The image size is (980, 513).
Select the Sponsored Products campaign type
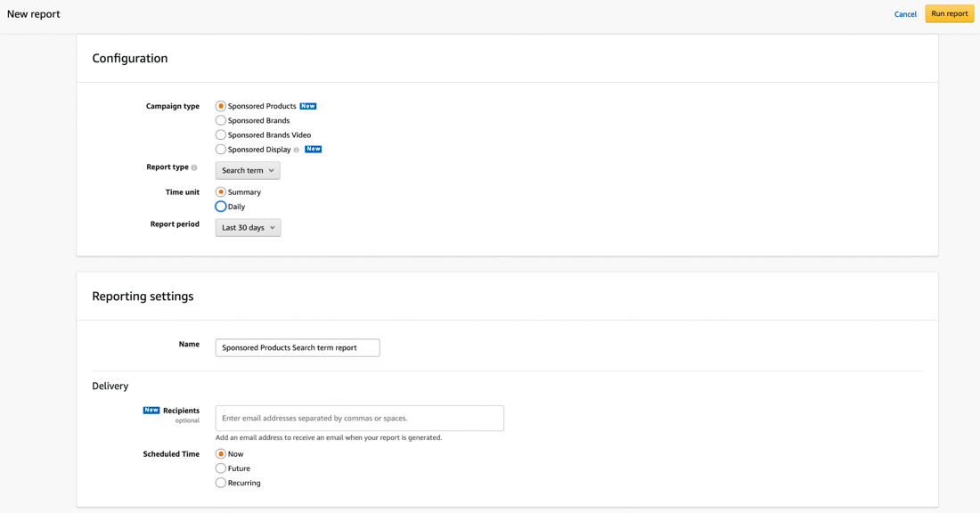(x=221, y=106)
